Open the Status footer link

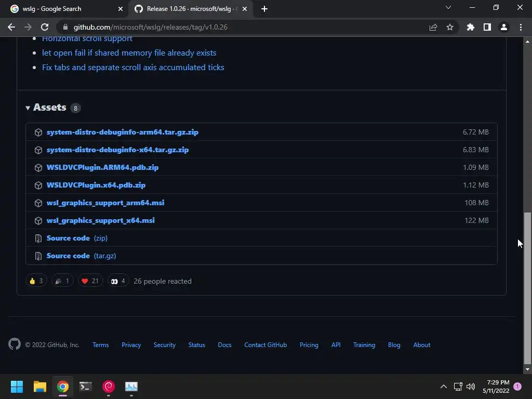[x=197, y=345]
